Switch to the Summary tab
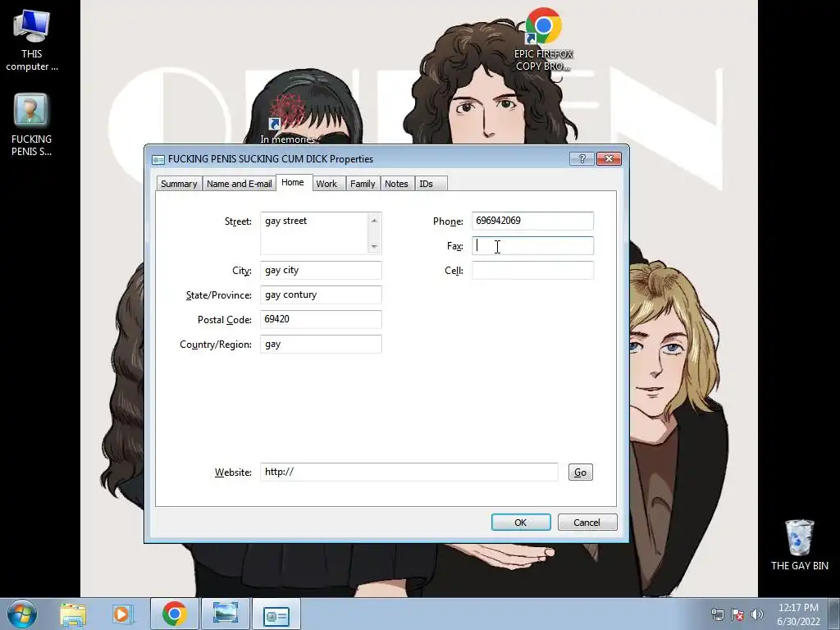This screenshot has height=630, width=840. [179, 184]
